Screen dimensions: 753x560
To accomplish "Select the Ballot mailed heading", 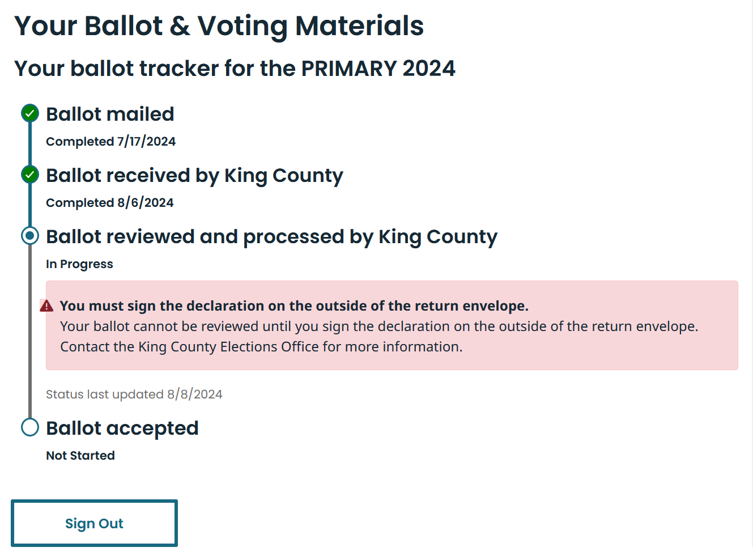I will [x=110, y=114].
